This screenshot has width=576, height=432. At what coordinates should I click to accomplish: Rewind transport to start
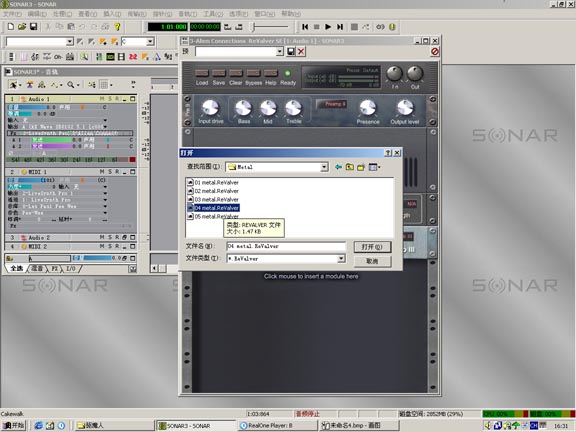point(305,27)
